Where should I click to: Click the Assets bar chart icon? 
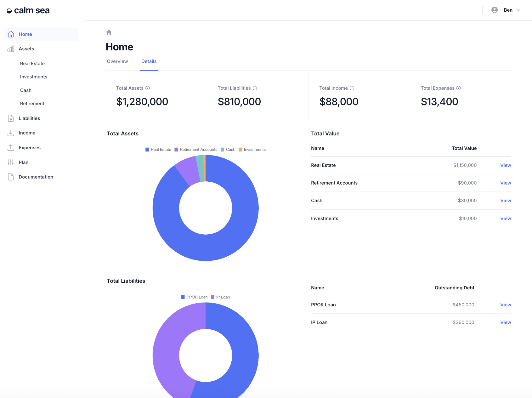point(11,49)
